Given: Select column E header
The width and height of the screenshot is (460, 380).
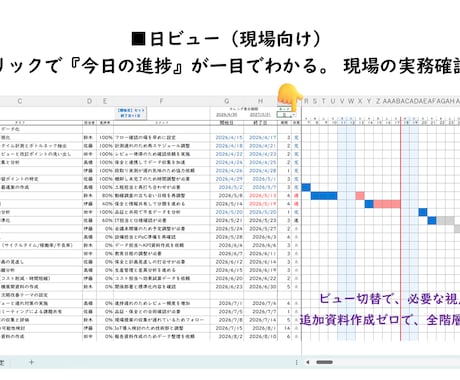Looking at the screenshot, I should [x=105, y=101].
